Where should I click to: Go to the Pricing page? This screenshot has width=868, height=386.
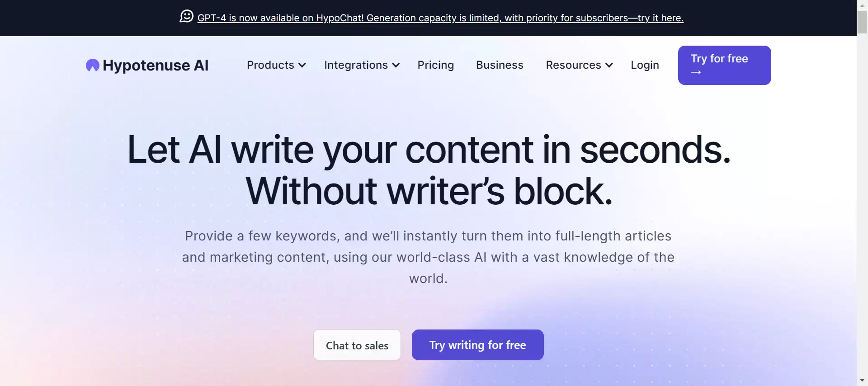click(x=435, y=65)
